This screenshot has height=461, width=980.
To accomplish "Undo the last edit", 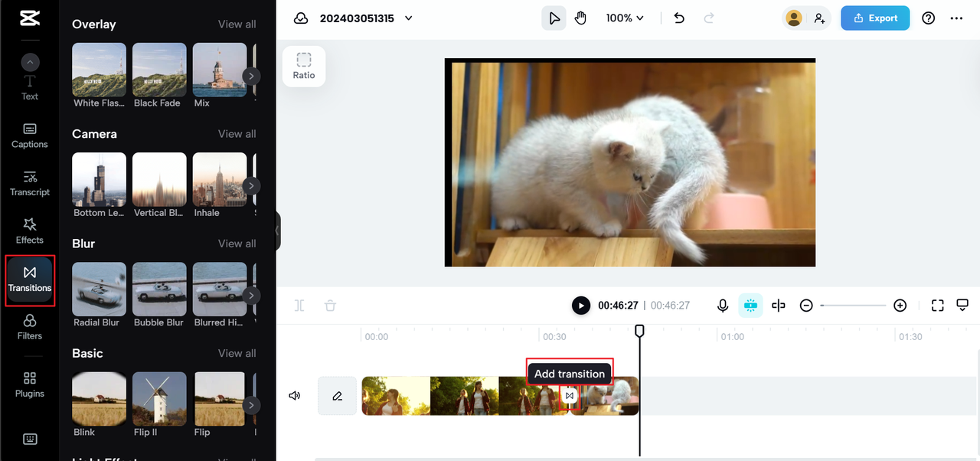I will (x=678, y=18).
